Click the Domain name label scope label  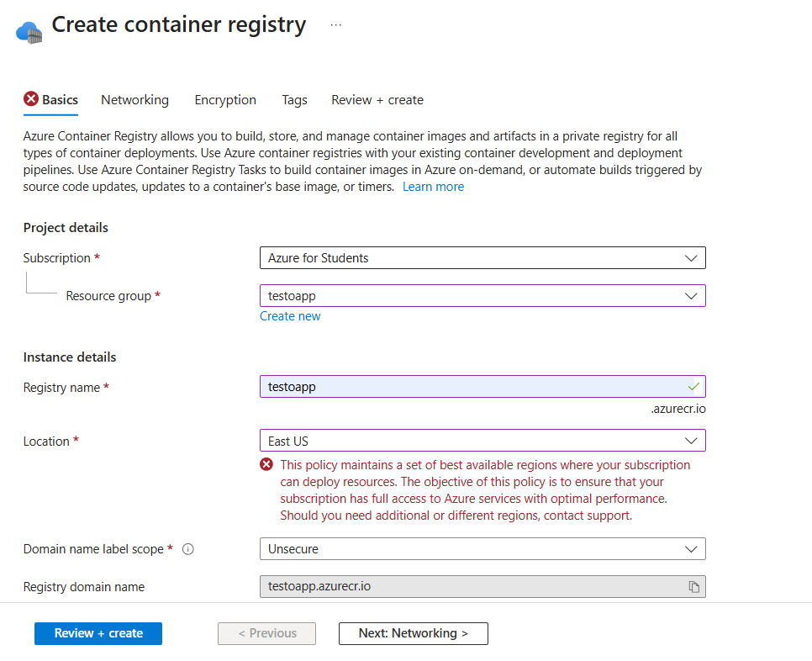94,549
